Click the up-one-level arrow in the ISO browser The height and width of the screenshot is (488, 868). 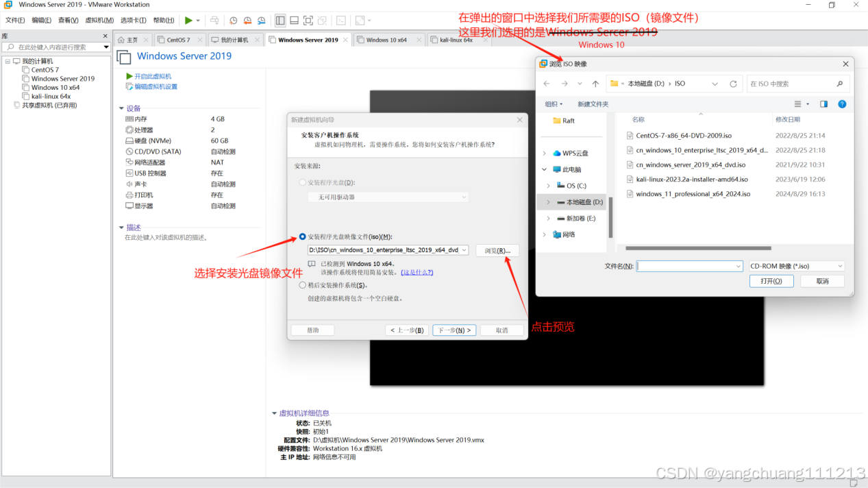click(x=595, y=84)
